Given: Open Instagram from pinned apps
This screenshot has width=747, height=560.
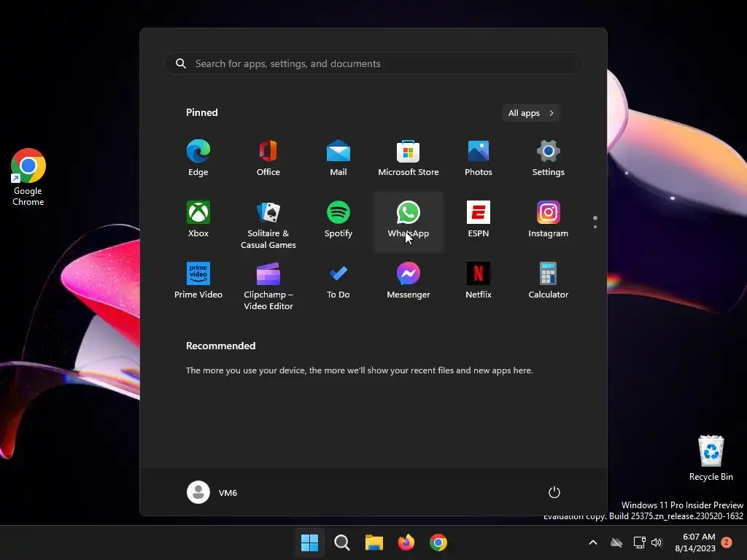Looking at the screenshot, I should (x=549, y=219).
